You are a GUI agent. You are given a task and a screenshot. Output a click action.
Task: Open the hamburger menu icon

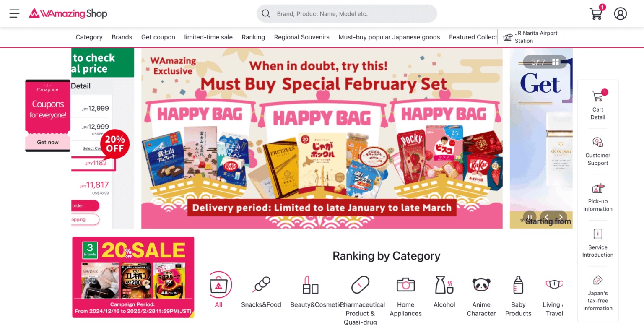[x=14, y=13]
